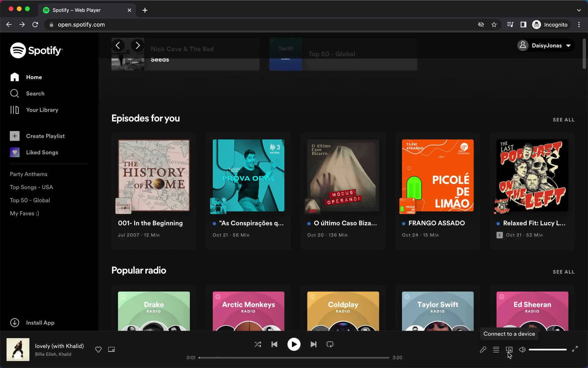Screen dimensions: 588x368
Task: Open My Faves :) playlist
Action: coord(24,213)
